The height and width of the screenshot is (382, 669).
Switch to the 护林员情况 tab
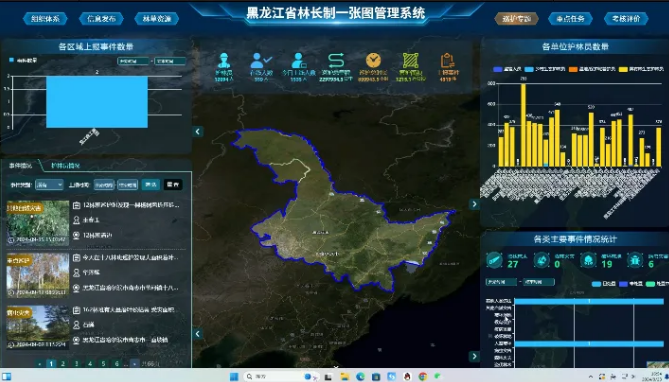65,166
